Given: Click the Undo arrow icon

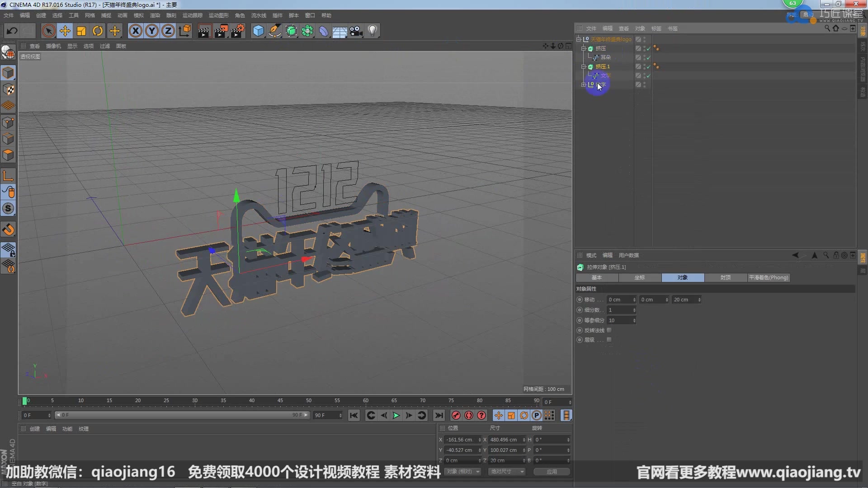Looking at the screenshot, I should (x=12, y=31).
